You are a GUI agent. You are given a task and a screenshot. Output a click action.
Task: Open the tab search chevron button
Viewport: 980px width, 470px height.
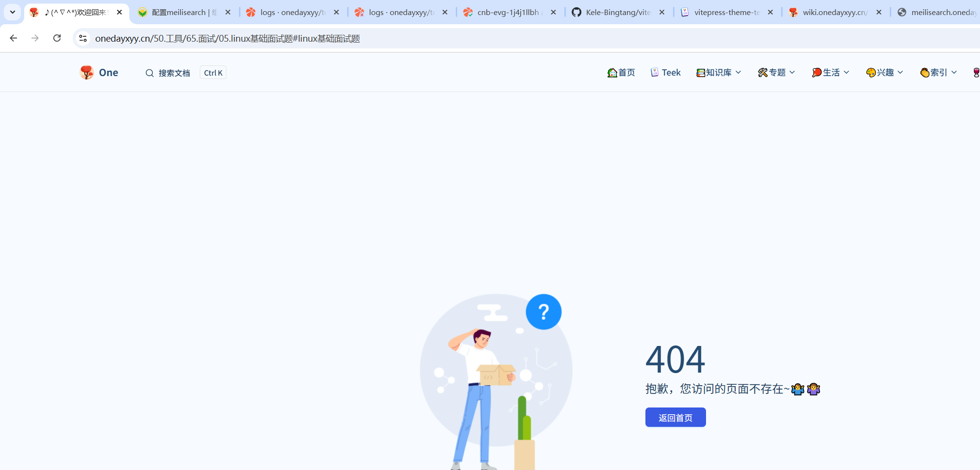pos(13,12)
